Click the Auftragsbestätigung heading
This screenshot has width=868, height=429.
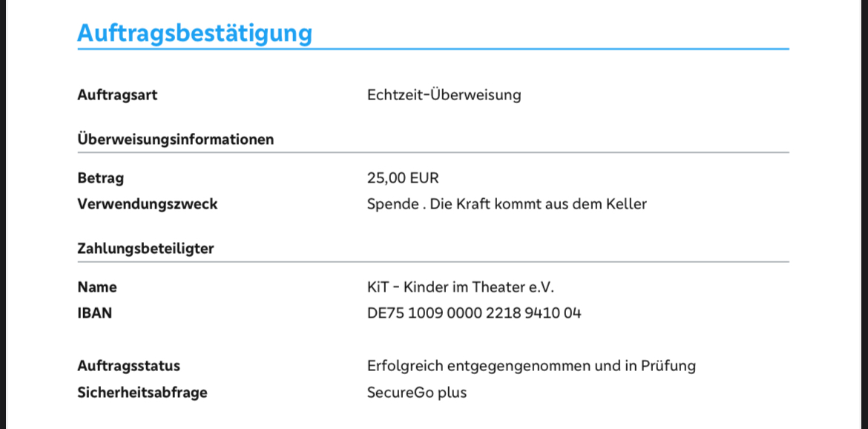(x=194, y=33)
